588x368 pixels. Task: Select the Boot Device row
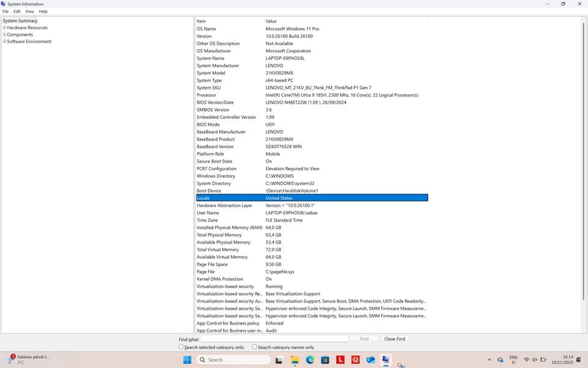pos(312,191)
